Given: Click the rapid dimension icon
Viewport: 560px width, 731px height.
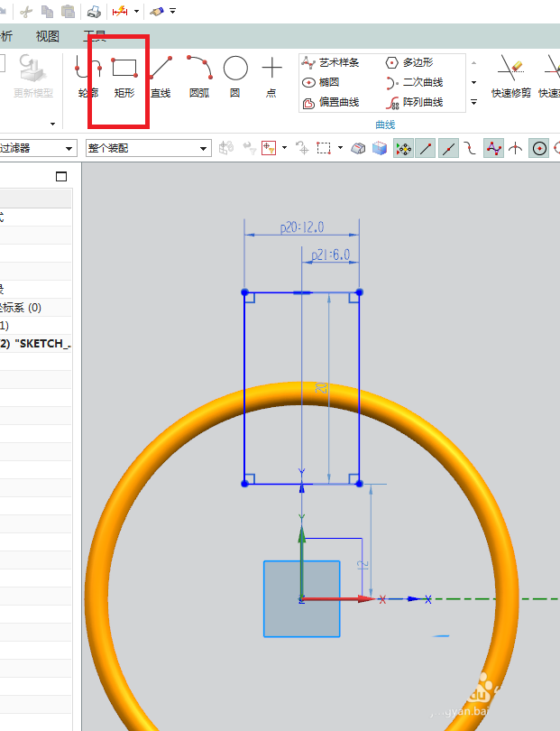Looking at the screenshot, I should pos(120,11).
